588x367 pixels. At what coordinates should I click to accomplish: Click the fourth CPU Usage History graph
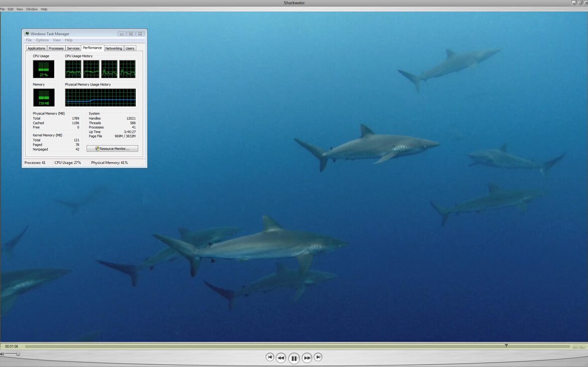click(x=128, y=69)
